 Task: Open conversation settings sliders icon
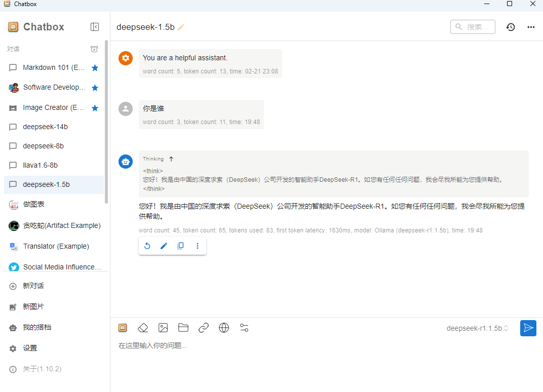(244, 328)
